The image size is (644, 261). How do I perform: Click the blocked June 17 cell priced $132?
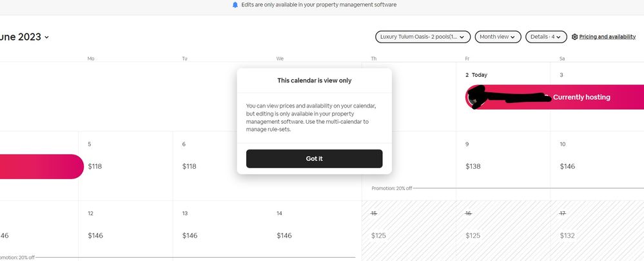click(597, 231)
